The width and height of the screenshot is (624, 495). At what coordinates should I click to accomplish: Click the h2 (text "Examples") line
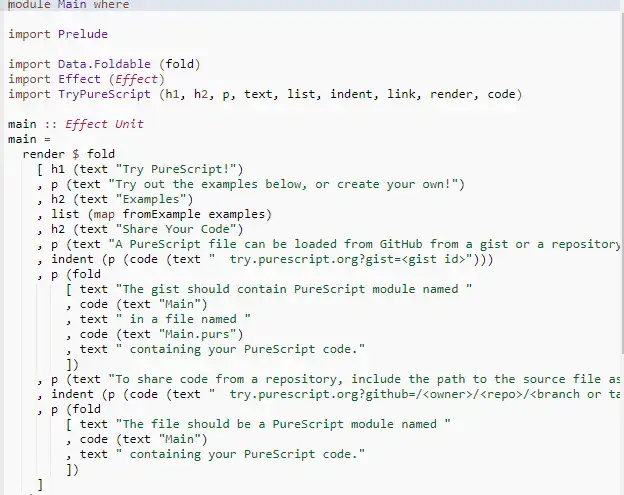115,199
